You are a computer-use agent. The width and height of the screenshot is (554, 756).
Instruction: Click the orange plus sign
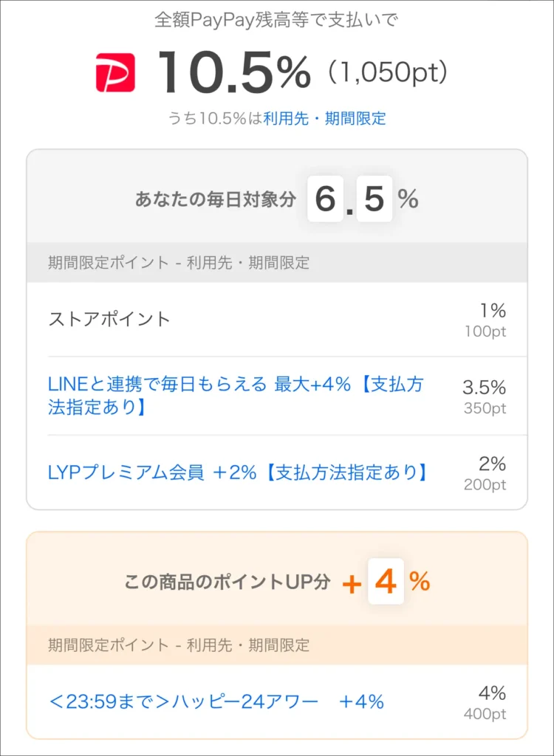352,583
